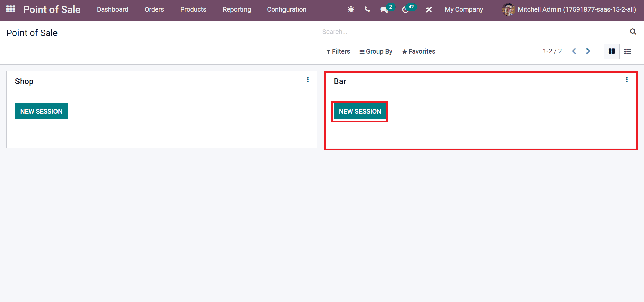Go to previous page arrow

(x=574, y=51)
